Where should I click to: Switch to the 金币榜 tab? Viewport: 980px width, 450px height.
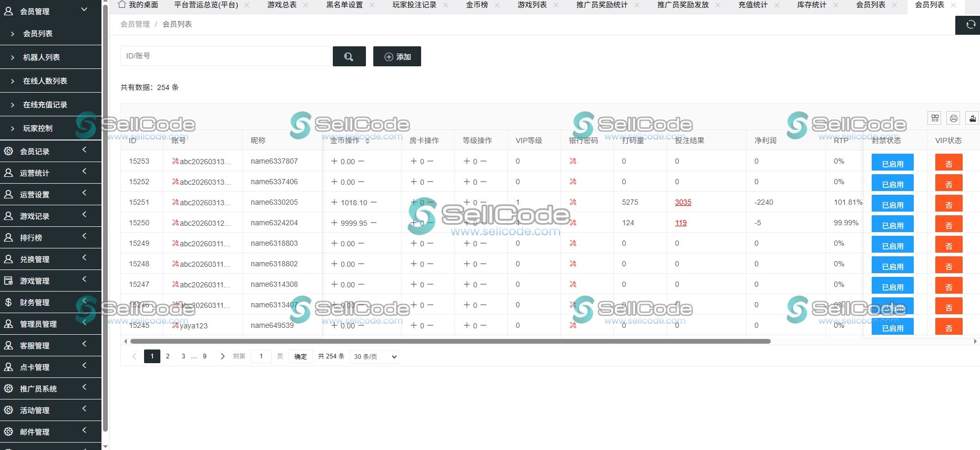coord(477,5)
